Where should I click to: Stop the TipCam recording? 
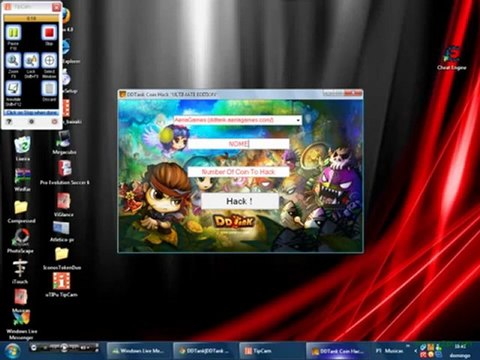click(49, 33)
